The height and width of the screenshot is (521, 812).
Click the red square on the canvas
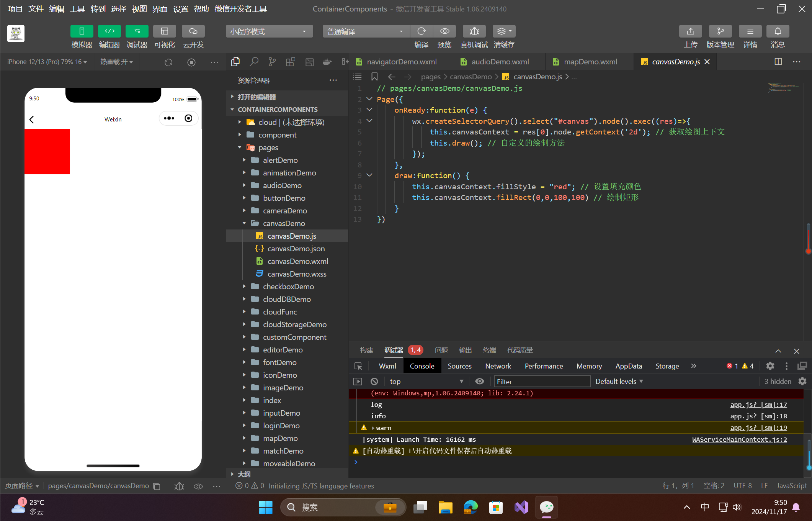[x=47, y=151]
